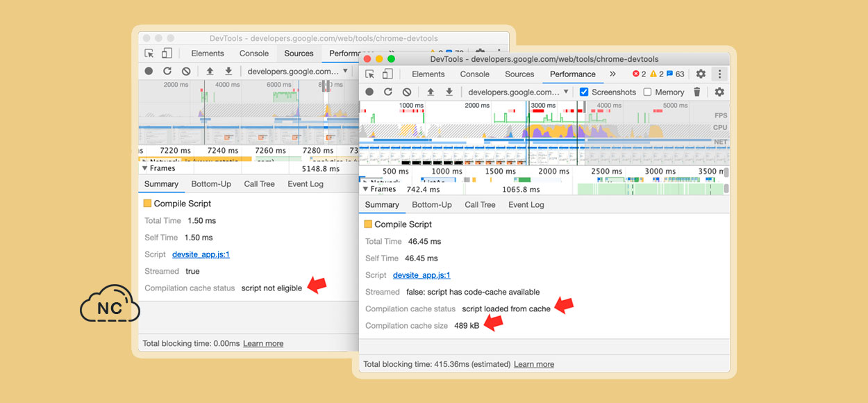868x403 pixels.
Task: Click trash icon to collect garbage
Action: click(698, 92)
